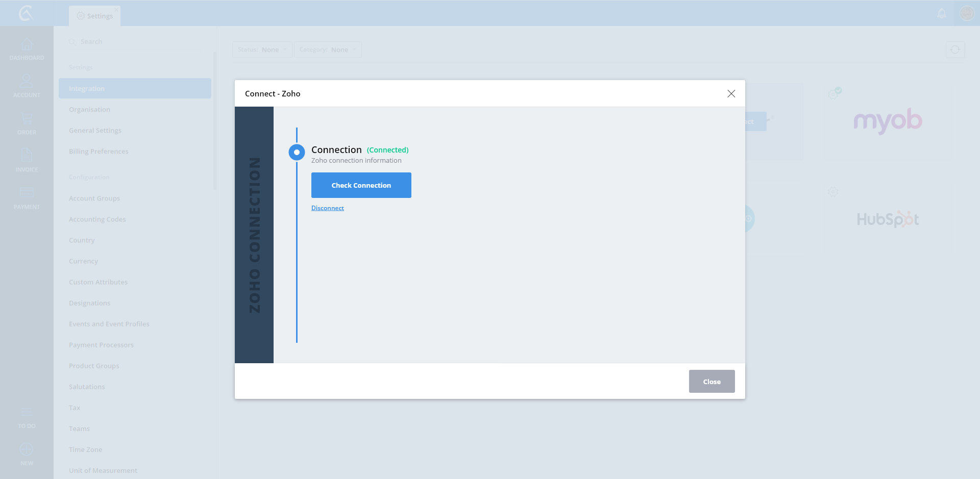Click the refresh icon at top right
Image resolution: width=980 pixels, height=479 pixels.
tap(955, 49)
